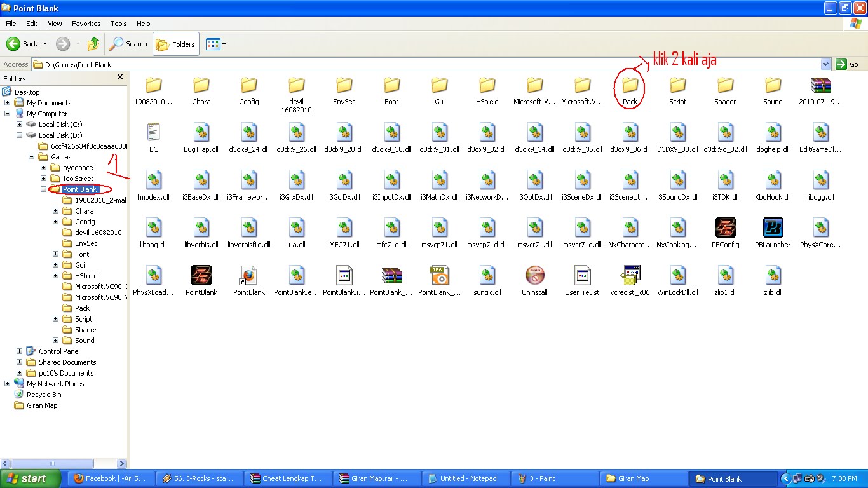Viewport: 868px width, 488px height.
Task: Select the dbghelp.dll file icon
Action: [773, 132]
